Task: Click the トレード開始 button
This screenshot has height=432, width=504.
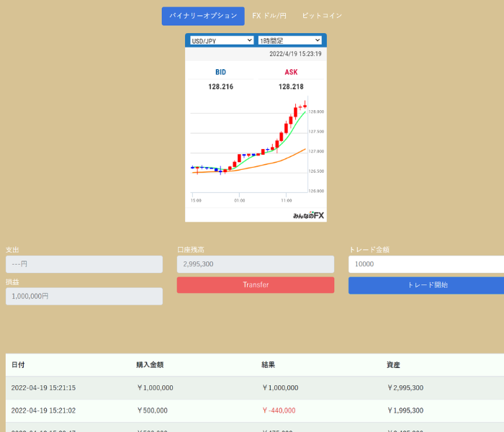Action: tap(428, 285)
